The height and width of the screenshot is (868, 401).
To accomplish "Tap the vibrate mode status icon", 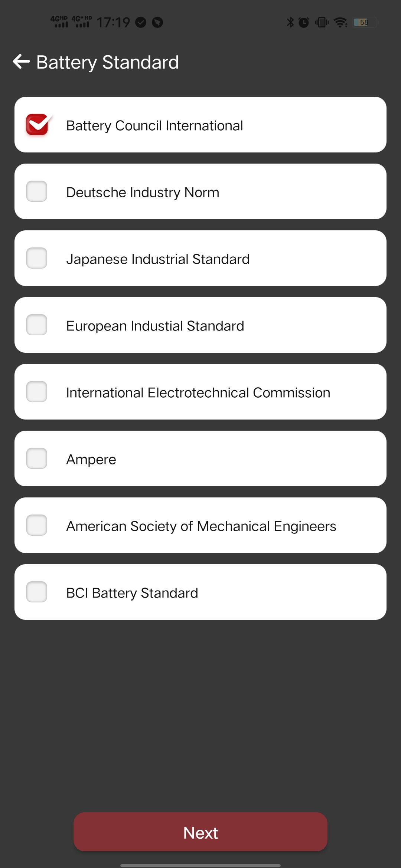I will point(322,22).
